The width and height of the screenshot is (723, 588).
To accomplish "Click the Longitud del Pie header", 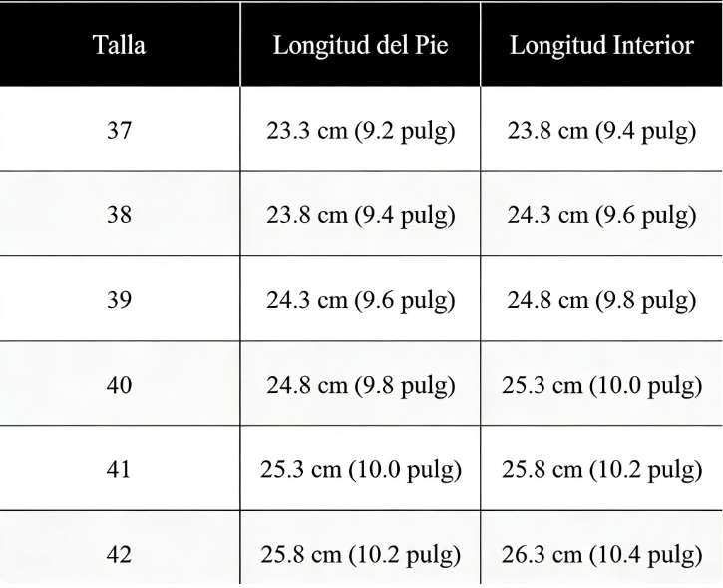I will pyautogui.click(x=359, y=47).
